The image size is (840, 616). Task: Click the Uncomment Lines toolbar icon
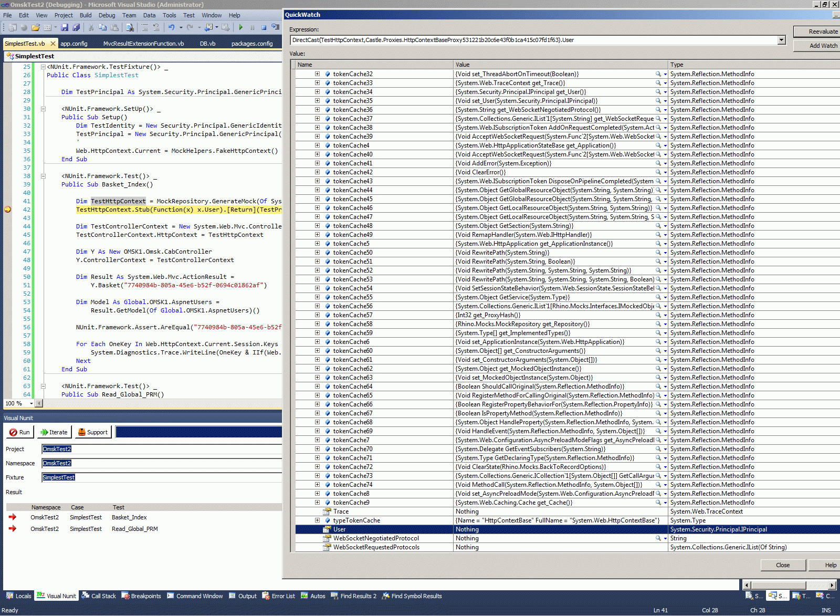tap(156, 27)
